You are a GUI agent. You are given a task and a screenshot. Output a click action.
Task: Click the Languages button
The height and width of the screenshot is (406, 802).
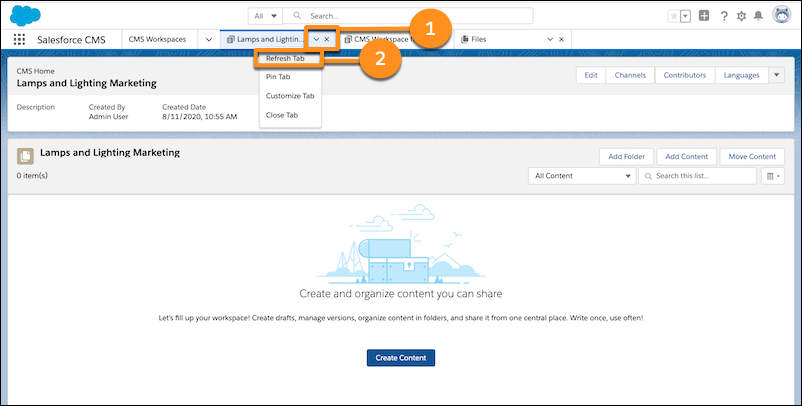click(x=741, y=75)
